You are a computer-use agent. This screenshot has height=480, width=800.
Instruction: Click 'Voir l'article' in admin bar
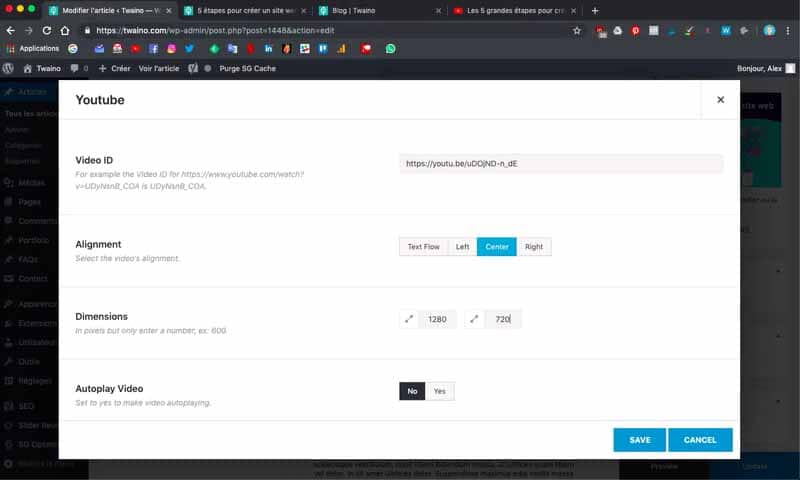[159, 68]
